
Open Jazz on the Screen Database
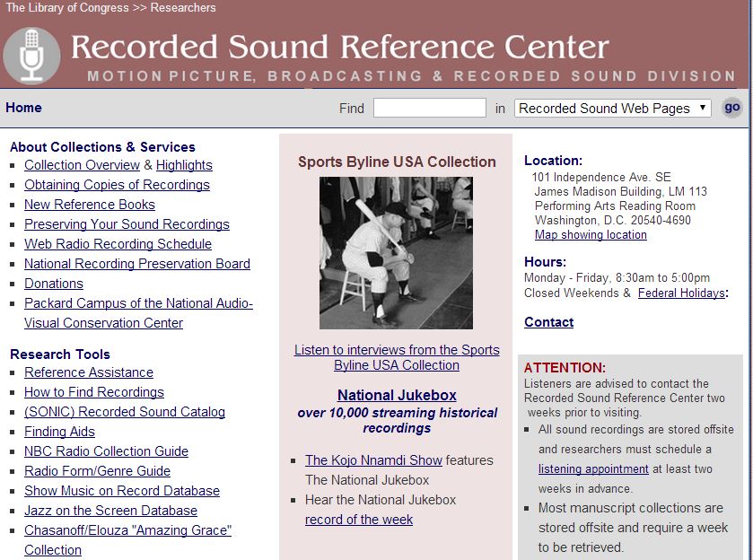point(111,510)
